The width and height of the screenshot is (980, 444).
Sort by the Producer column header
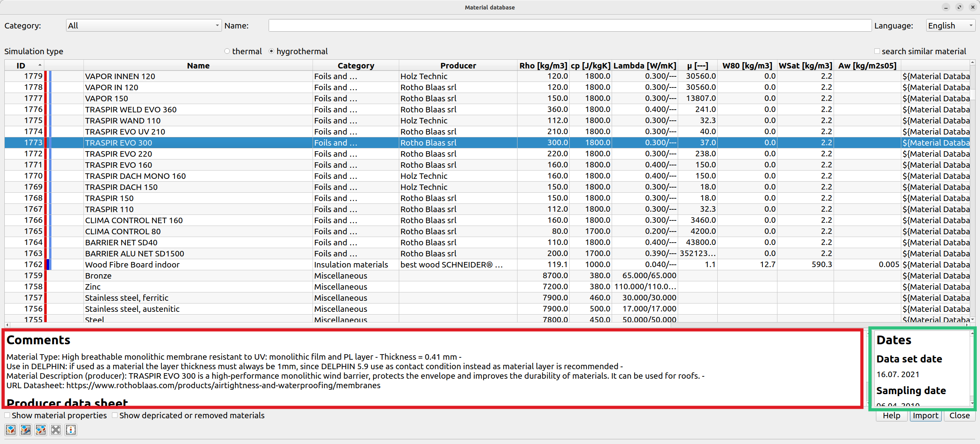coord(458,66)
